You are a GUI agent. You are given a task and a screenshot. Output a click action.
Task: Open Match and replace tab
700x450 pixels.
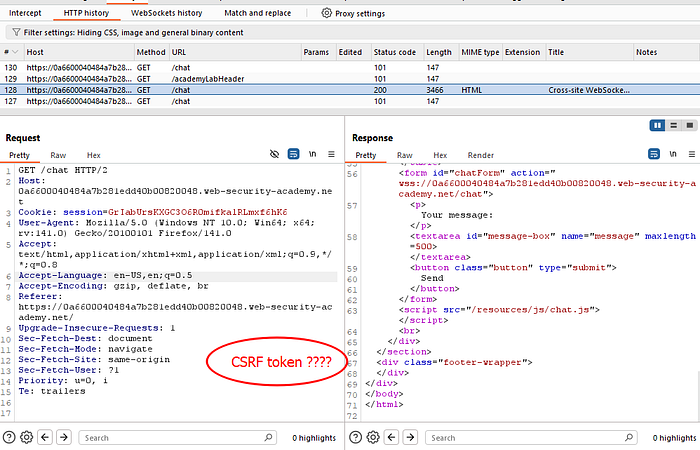pyautogui.click(x=258, y=13)
